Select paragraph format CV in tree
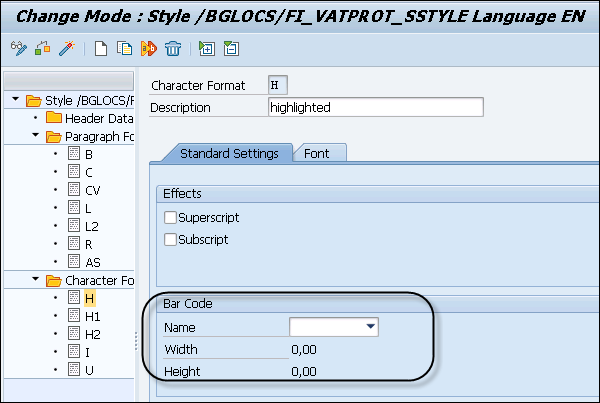This screenshot has width=600, height=403. pos(92,190)
